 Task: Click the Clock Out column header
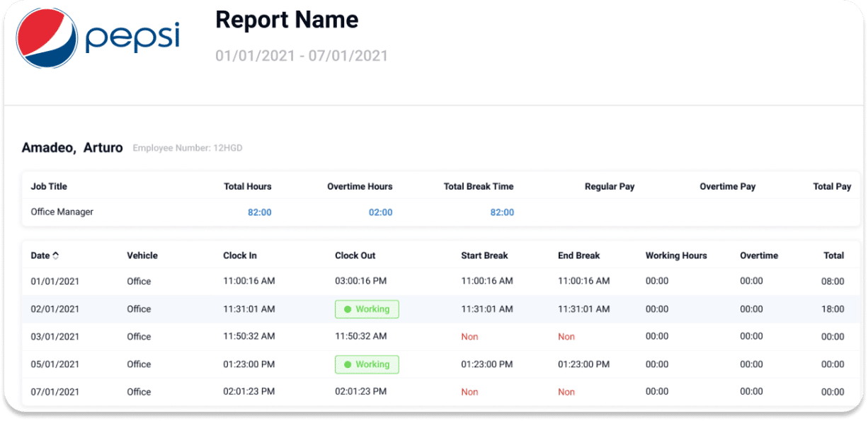(355, 255)
